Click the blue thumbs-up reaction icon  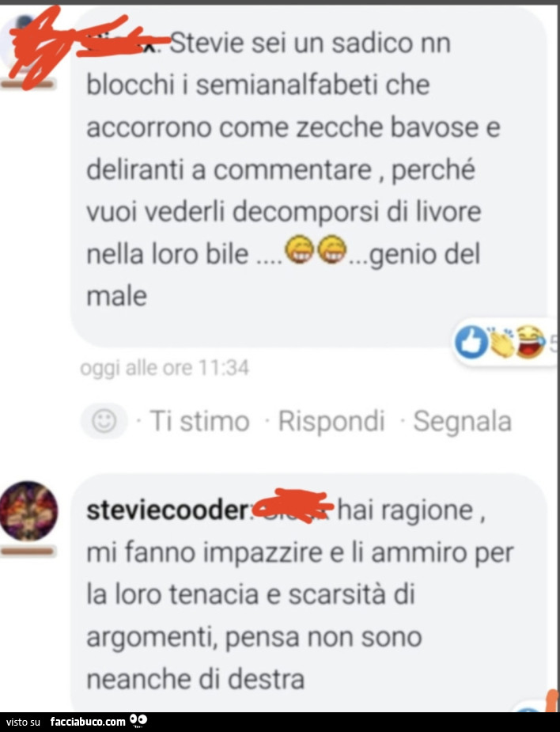[471, 342]
